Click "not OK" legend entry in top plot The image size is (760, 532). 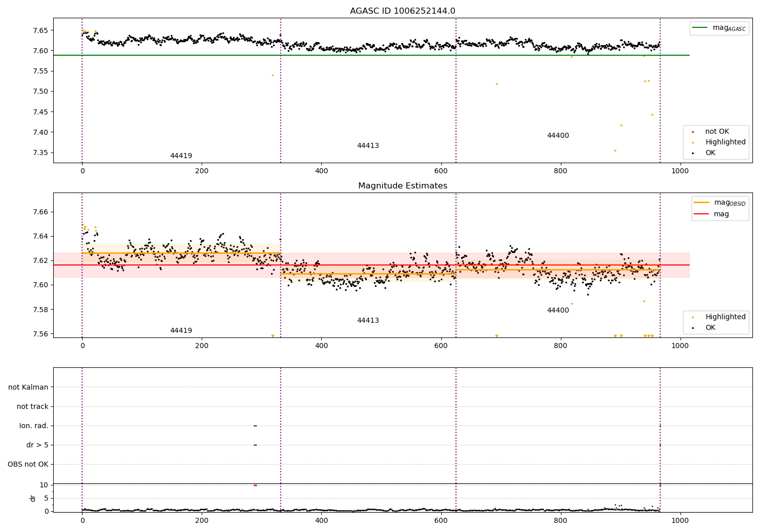click(717, 132)
